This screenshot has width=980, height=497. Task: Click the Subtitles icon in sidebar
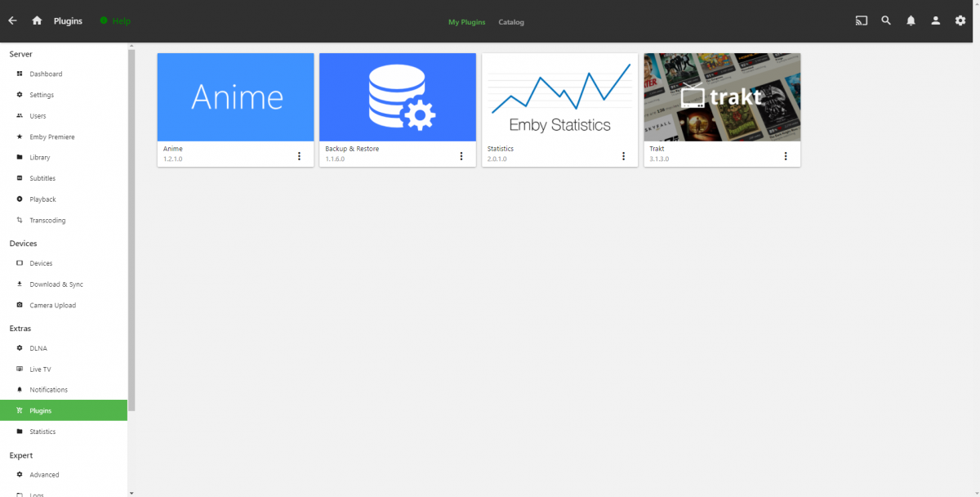20,178
